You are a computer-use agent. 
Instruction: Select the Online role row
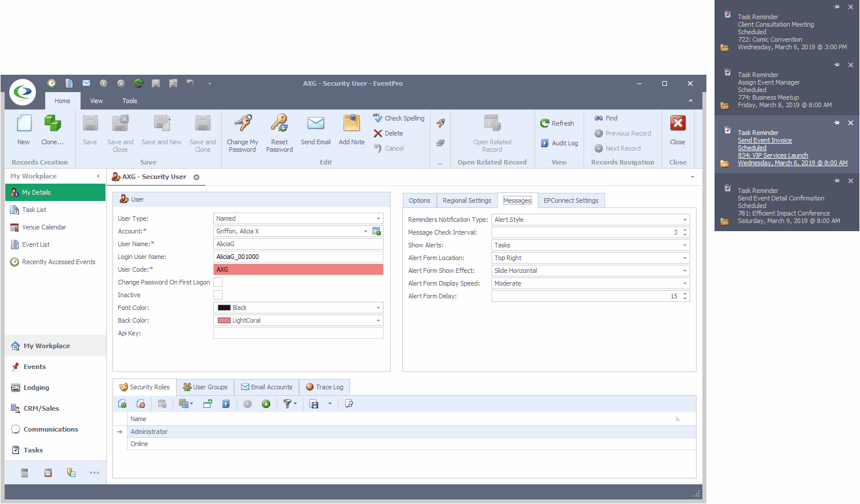coord(411,444)
